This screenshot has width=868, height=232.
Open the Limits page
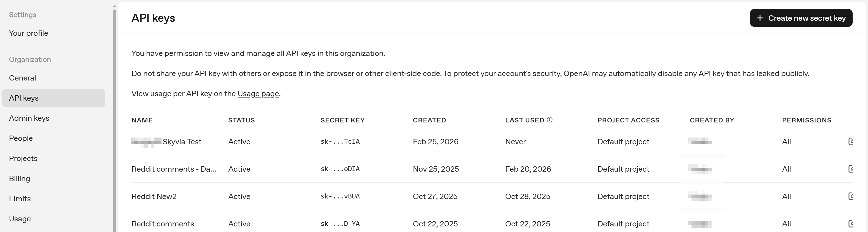pyautogui.click(x=20, y=199)
